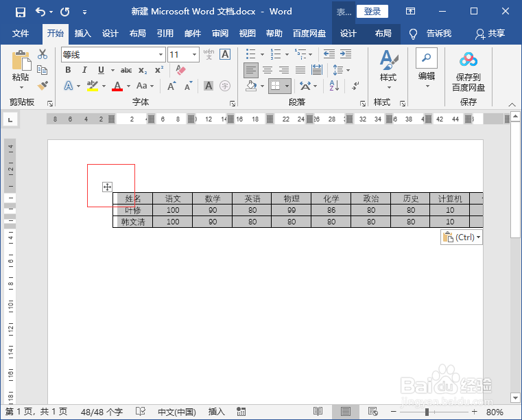This screenshot has width=522, height=420.
Task: Sort the table with the A-Z icon
Action: pos(334,86)
